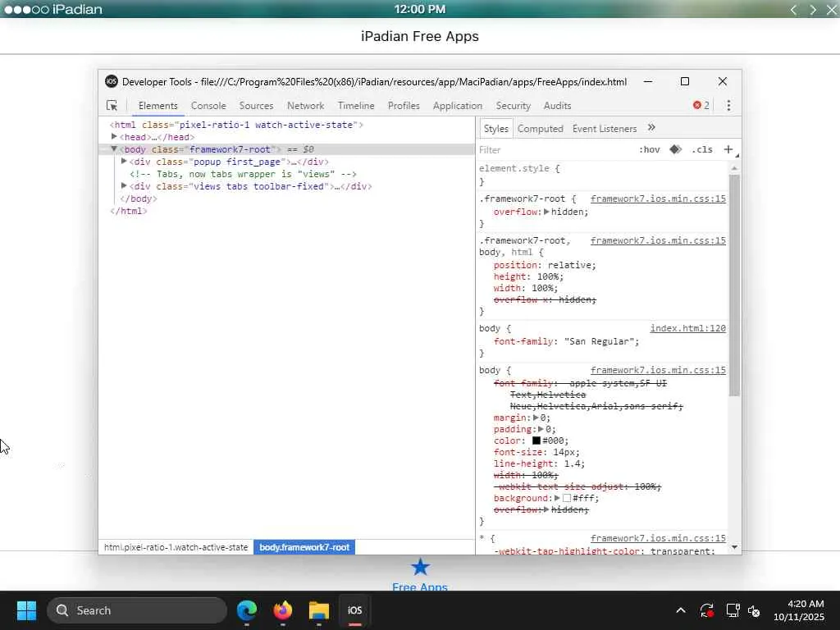Click the Free Apps star icon

click(420, 567)
